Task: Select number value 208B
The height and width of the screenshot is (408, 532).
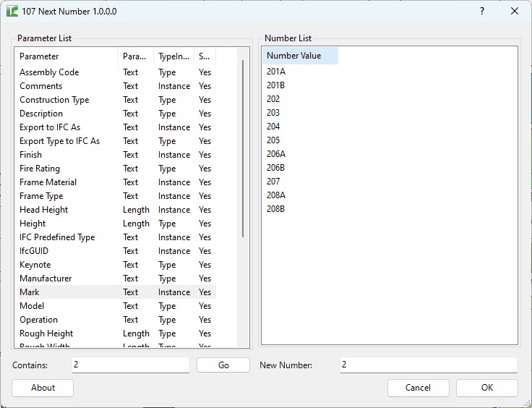Action: pos(275,209)
